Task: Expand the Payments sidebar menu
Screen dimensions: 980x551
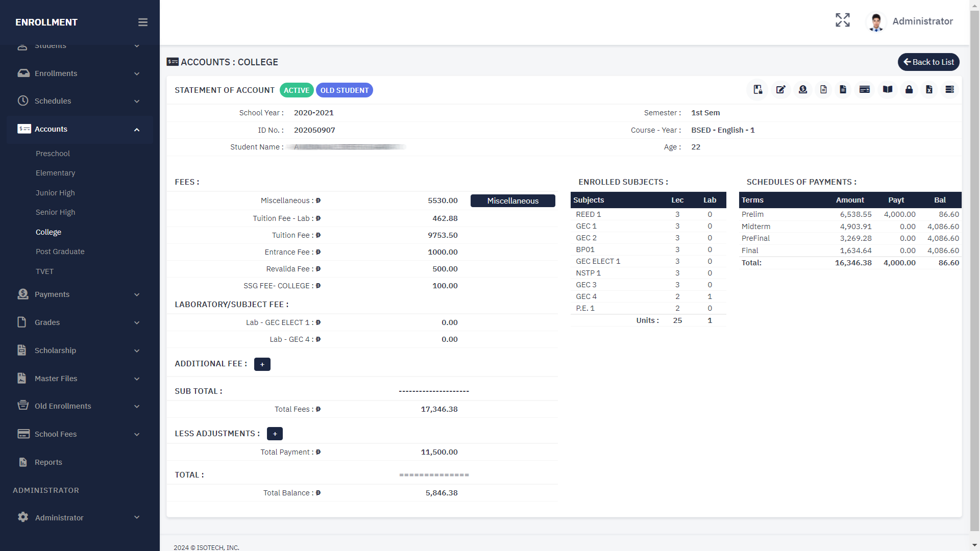Action: [x=80, y=294]
